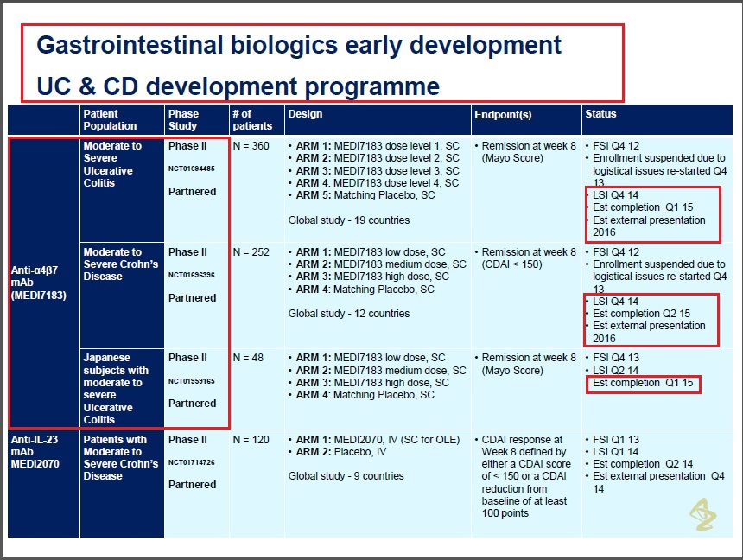The height and width of the screenshot is (560, 743).
Task: Select the 'N = 48' patient count
Action: pos(248,358)
